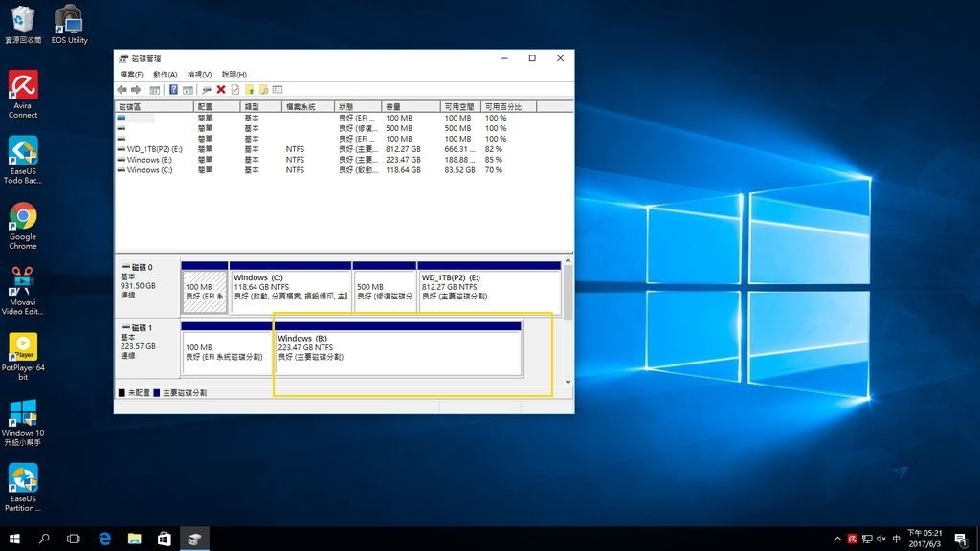Viewport: 980px width, 551px height.
Task: Open the 檢視(V) menu
Action: [199, 74]
